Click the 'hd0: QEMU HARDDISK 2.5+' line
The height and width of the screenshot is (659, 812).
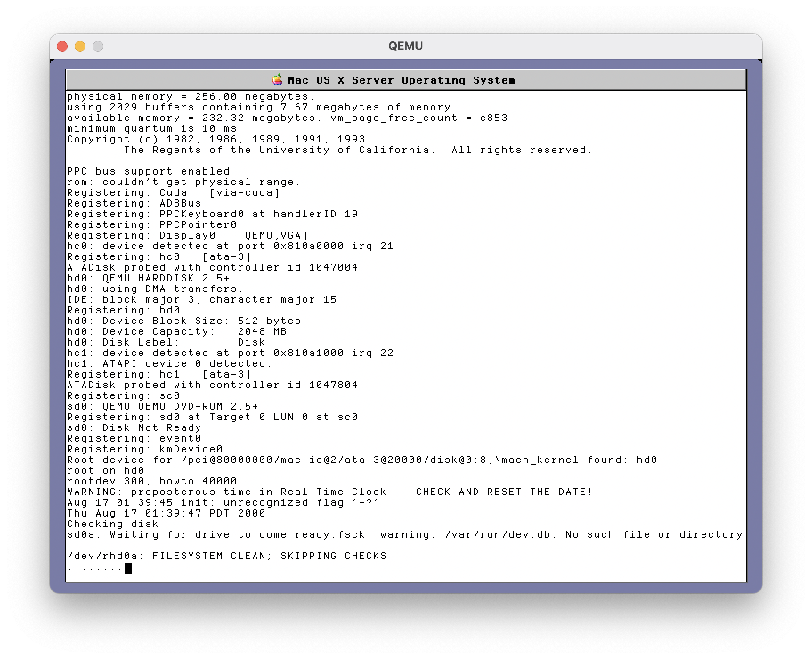click(148, 278)
